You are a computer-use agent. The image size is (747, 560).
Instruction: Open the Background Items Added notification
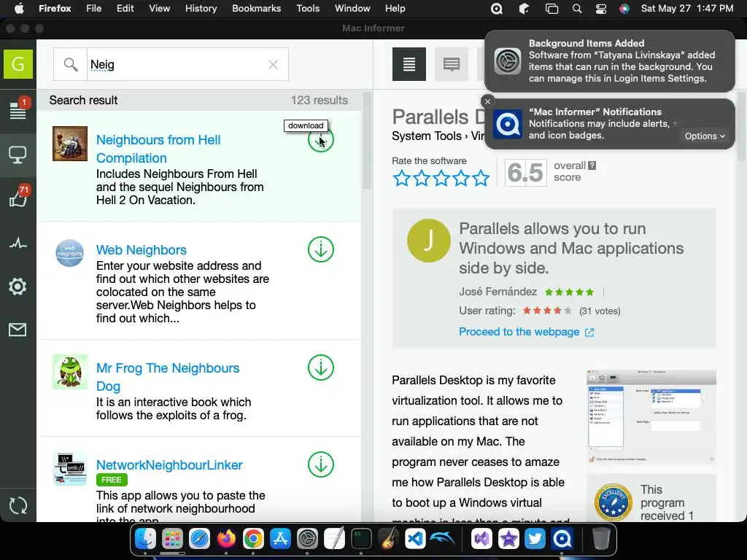coord(609,61)
